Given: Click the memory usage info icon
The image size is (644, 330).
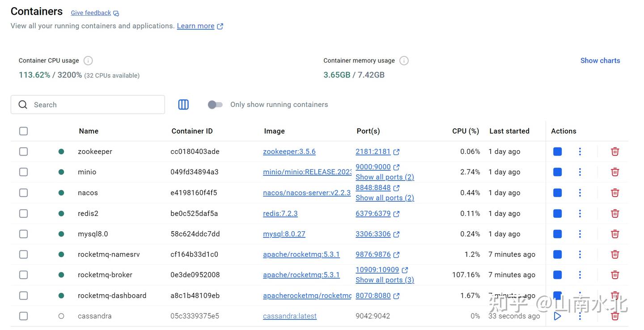Looking at the screenshot, I should coord(404,60).
